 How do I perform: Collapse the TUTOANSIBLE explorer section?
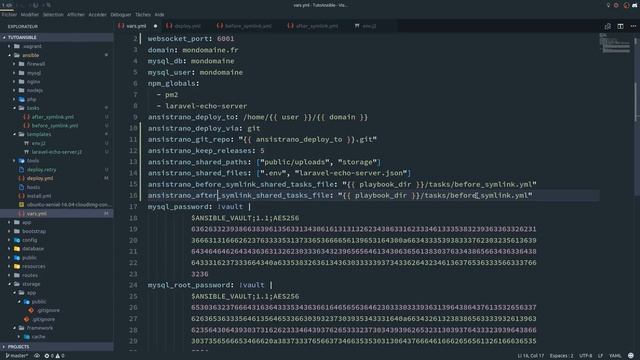(57, 37)
